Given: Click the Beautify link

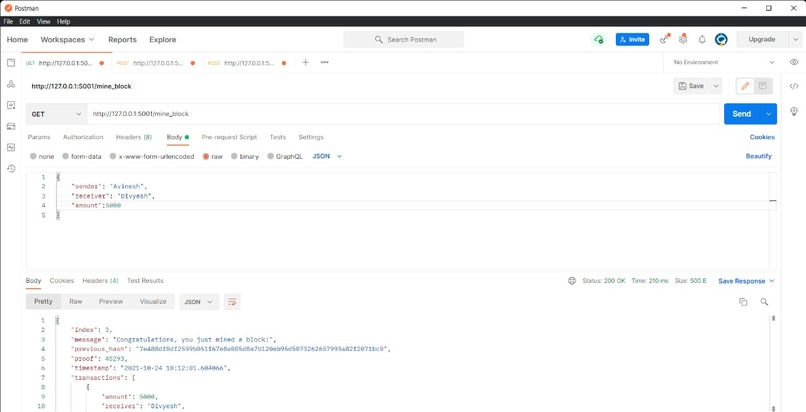Looking at the screenshot, I should pyautogui.click(x=759, y=156).
